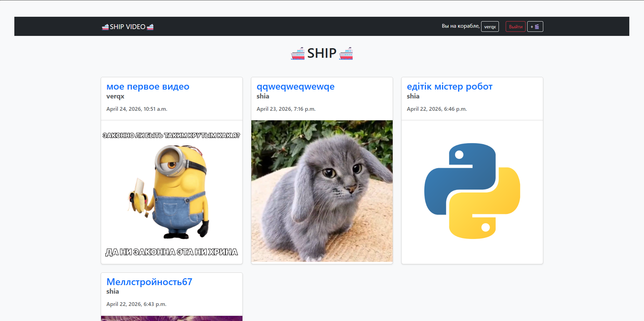Select the Python logo thumbnail
The height and width of the screenshot is (321, 644).
[x=472, y=191]
